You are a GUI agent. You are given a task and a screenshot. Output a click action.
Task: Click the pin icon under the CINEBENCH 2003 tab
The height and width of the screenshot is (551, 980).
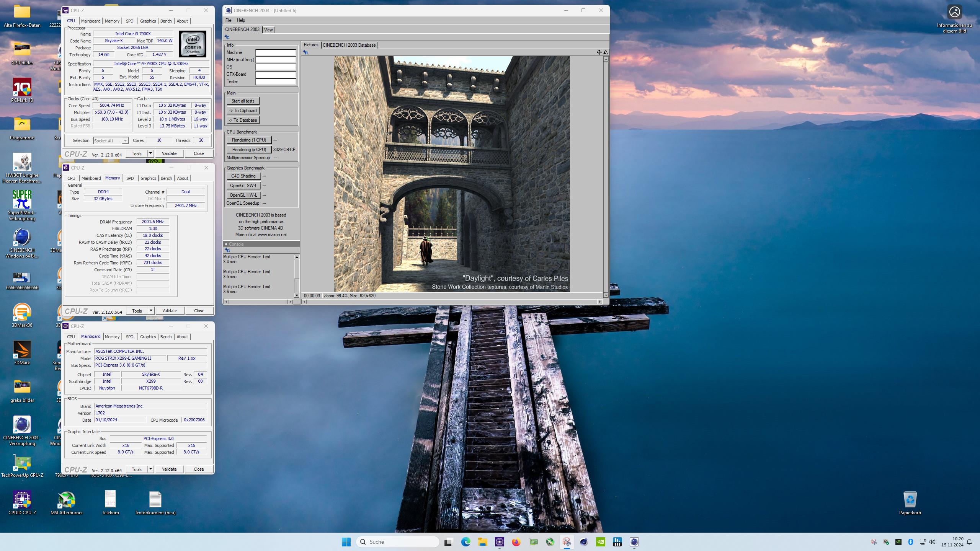click(x=227, y=37)
